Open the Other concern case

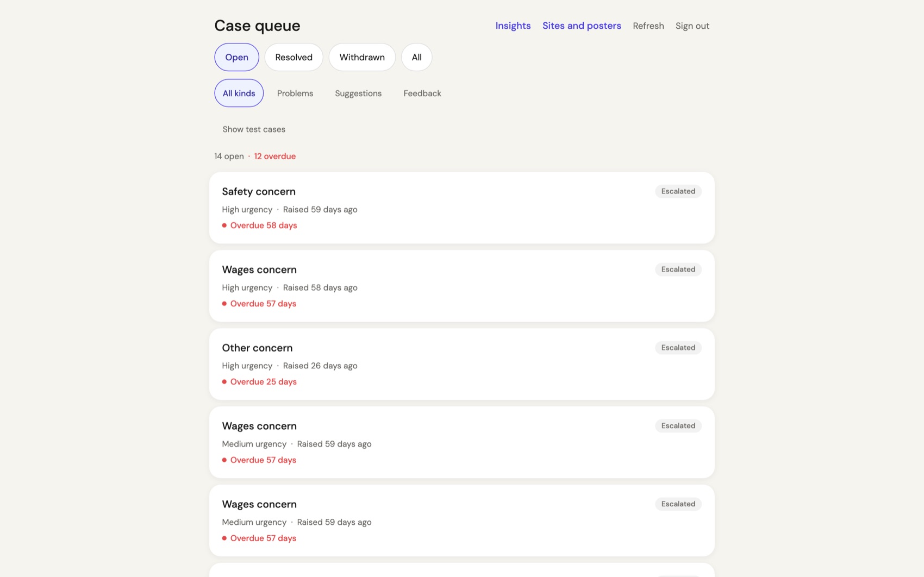[461, 364]
